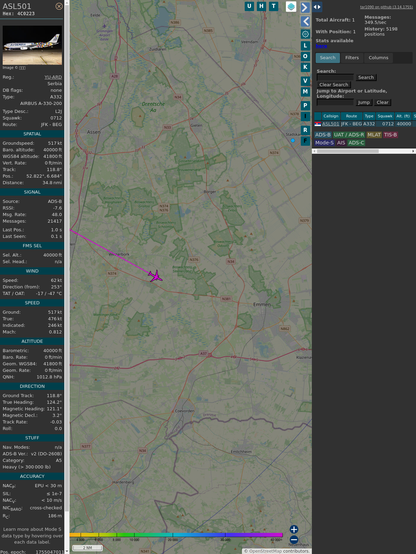Click the 'A332' type table cell
416x554 pixels.
(x=369, y=124)
